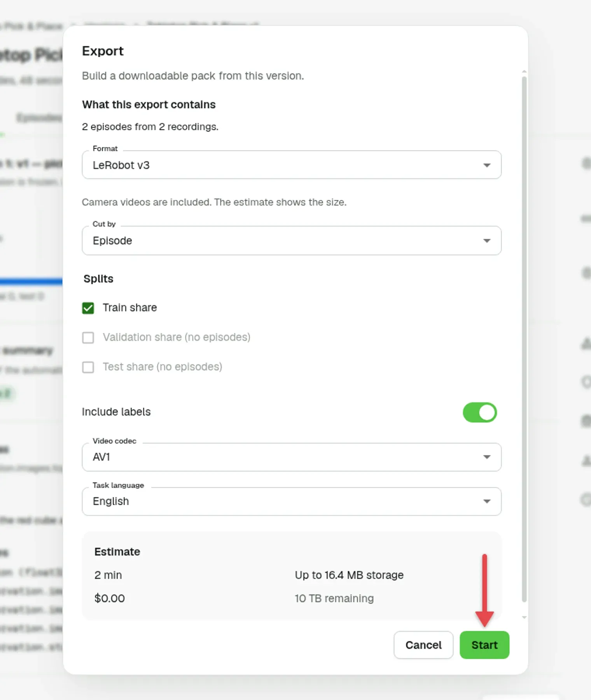This screenshot has width=591, height=700.
Task: Click the Estimate heading
Action: click(117, 552)
